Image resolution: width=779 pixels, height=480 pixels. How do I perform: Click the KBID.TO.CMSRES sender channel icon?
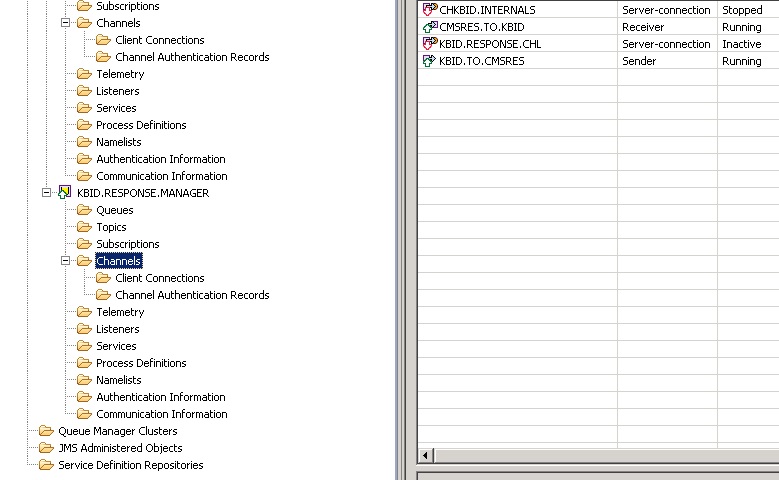pos(430,61)
